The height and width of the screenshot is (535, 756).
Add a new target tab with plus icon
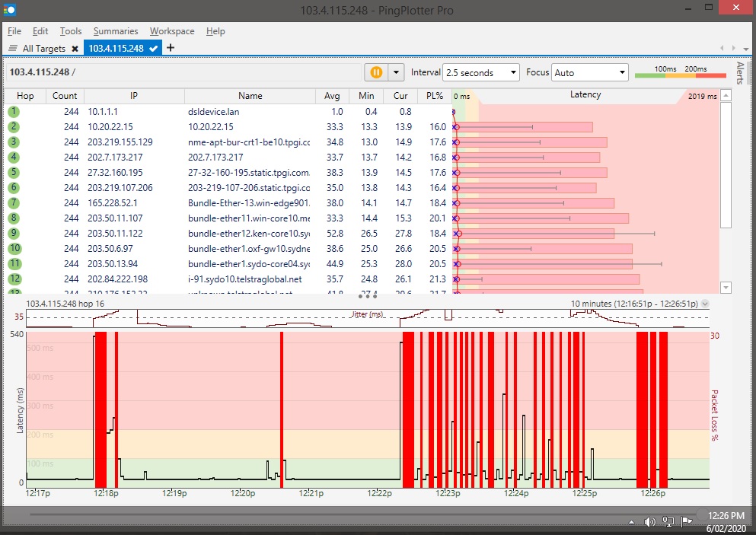171,48
